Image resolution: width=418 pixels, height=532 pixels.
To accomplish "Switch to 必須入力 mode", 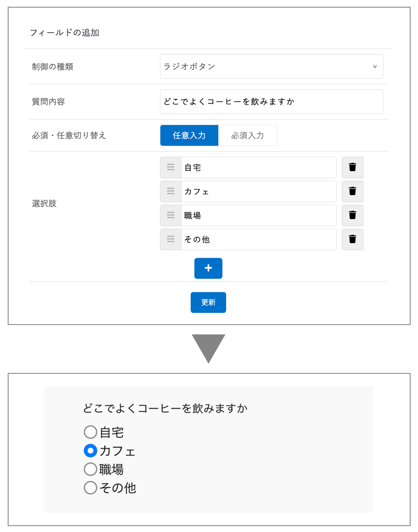I will (247, 135).
